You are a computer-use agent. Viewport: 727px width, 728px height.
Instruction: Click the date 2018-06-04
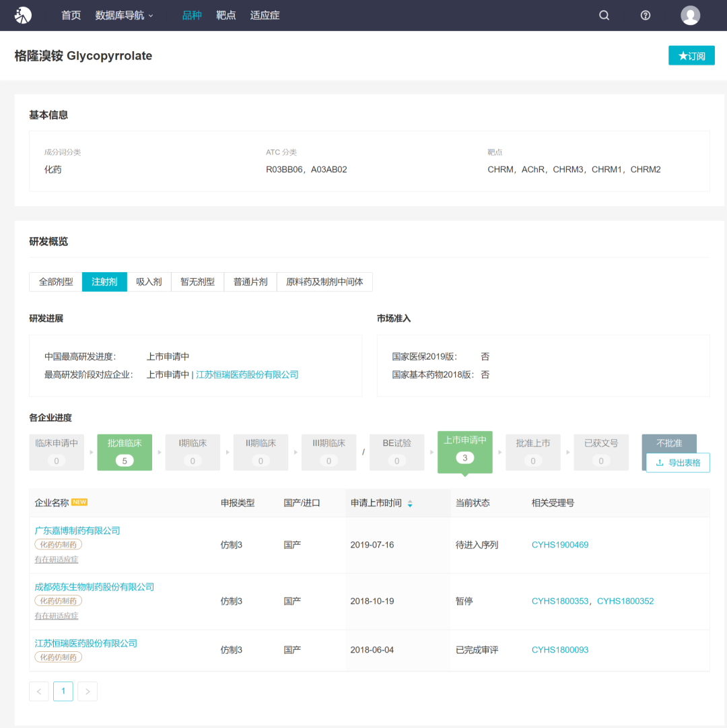372,650
